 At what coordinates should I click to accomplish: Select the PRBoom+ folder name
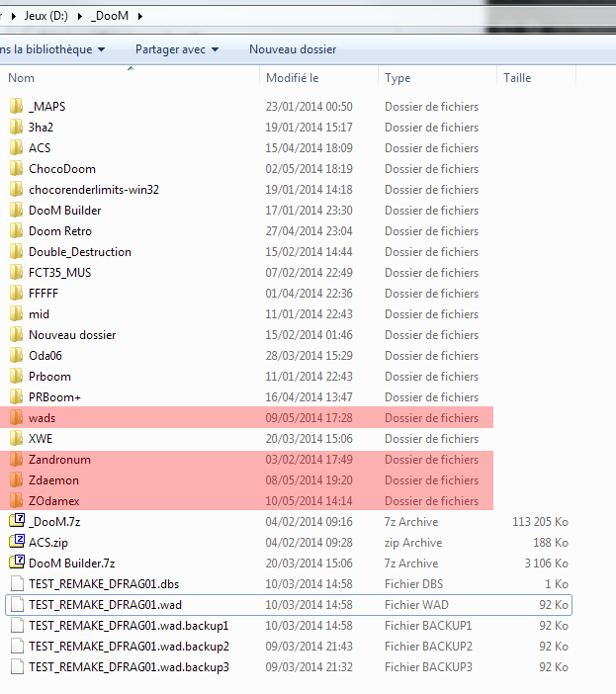click(54, 397)
